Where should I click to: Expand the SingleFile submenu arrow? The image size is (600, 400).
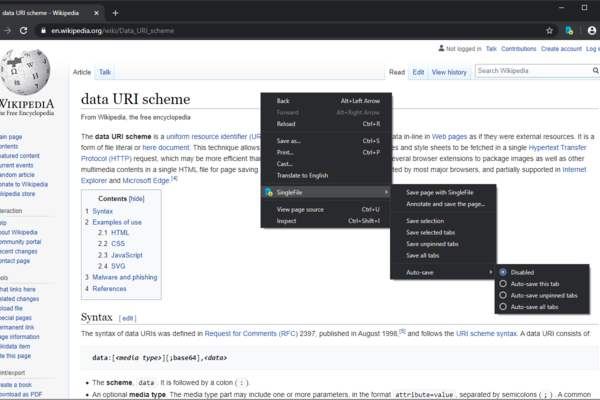(386, 192)
